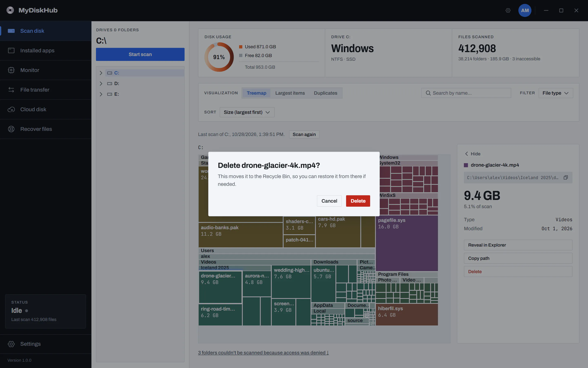
Task: Expand the E: drive tree node
Action: tap(101, 94)
